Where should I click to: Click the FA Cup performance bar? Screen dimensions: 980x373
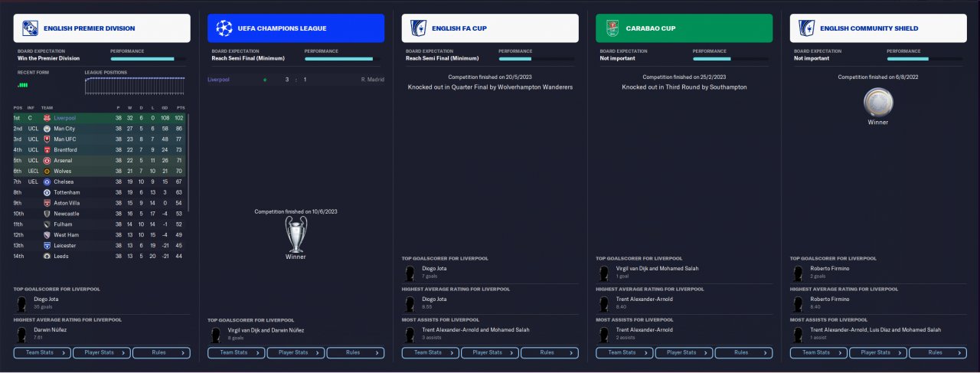(x=536, y=58)
